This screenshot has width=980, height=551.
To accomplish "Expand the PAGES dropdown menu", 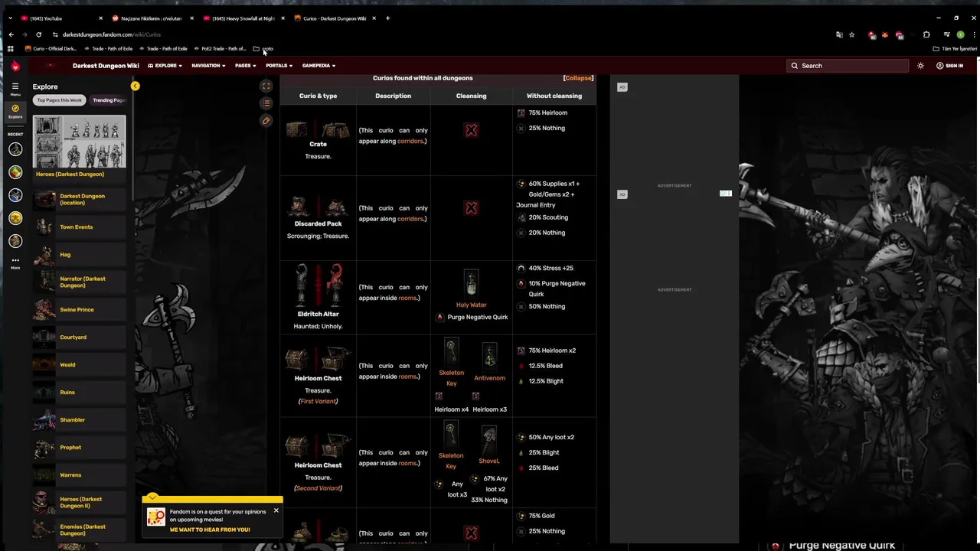I will (x=245, y=66).
